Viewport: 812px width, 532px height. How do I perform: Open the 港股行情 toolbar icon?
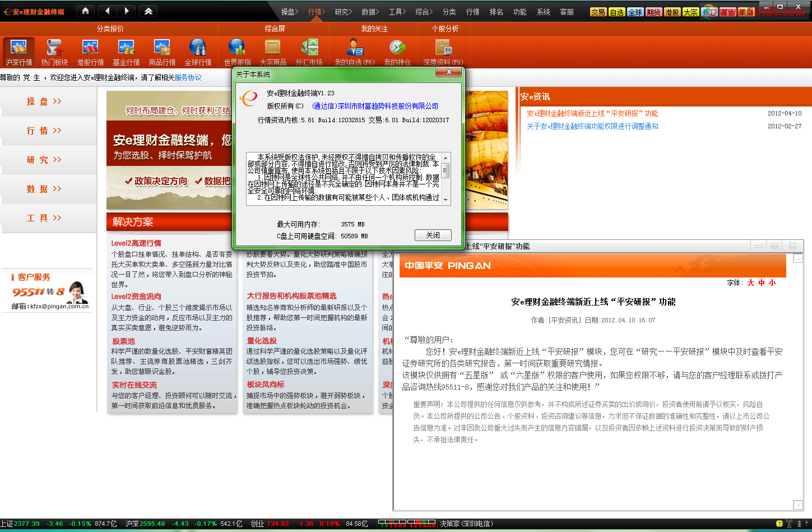click(x=90, y=52)
